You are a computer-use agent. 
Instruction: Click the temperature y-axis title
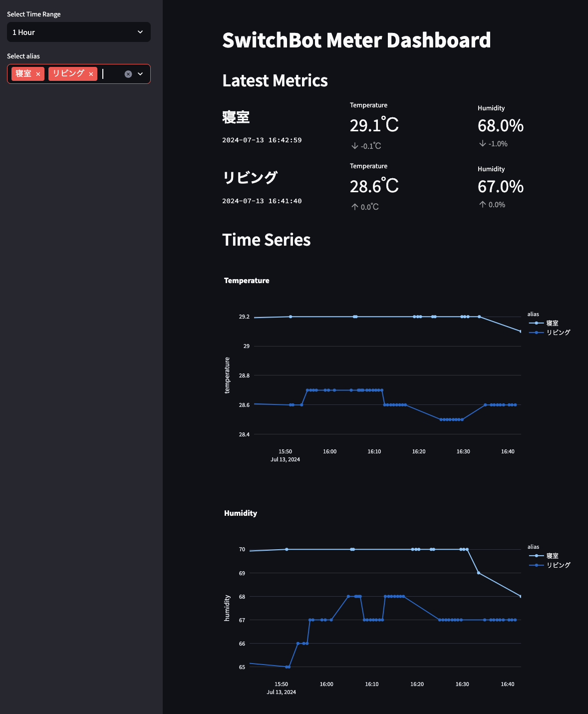[227, 375]
